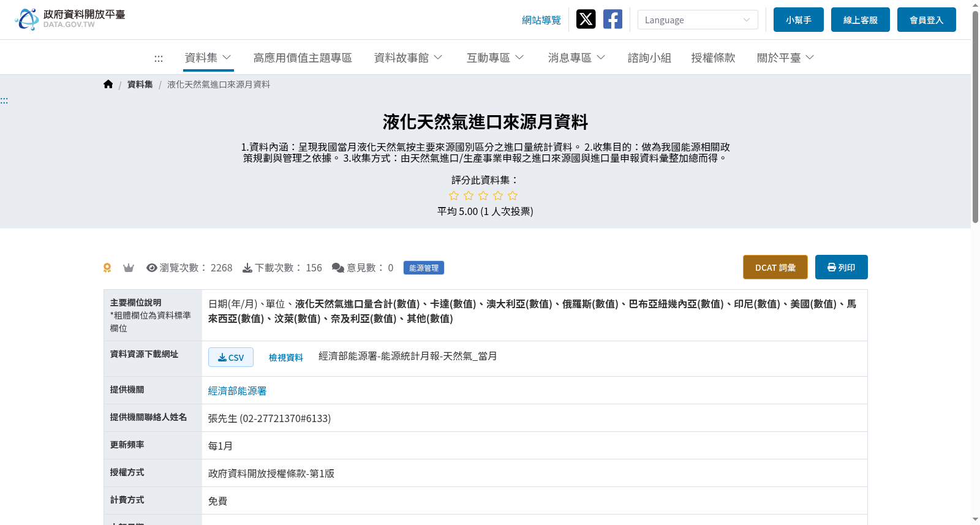Click the DCAT 詞彙 button
Viewport: 980px width, 525px height.
click(775, 267)
